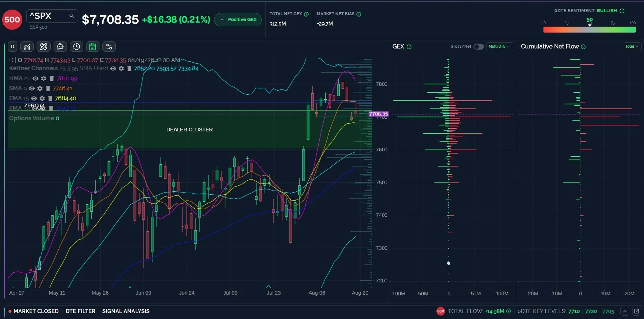Select 0DTE key level 7705
This screenshot has height=319, width=644.
(608, 311)
